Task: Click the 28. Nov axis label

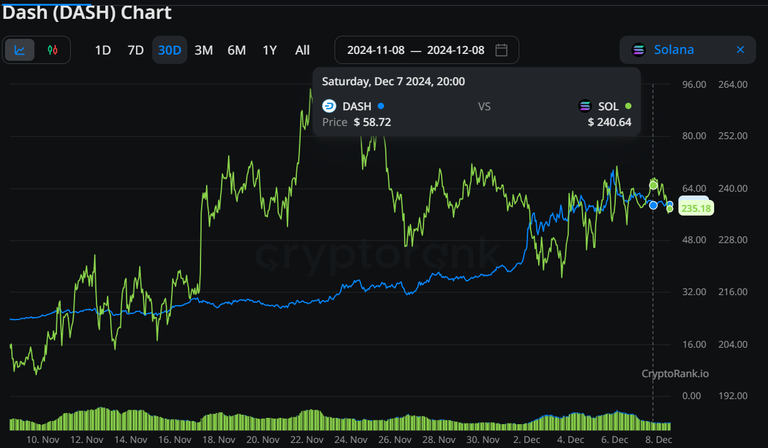Action: [438, 439]
